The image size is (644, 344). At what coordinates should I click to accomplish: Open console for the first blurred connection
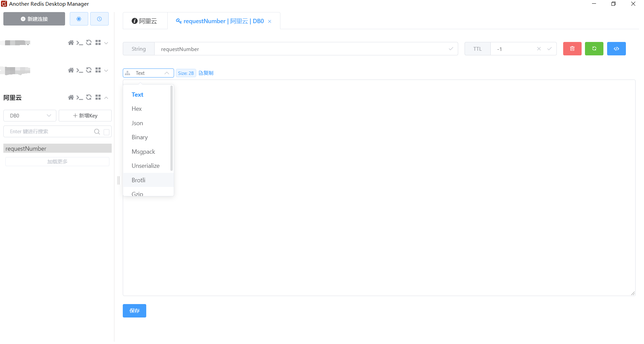pos(79,43)
